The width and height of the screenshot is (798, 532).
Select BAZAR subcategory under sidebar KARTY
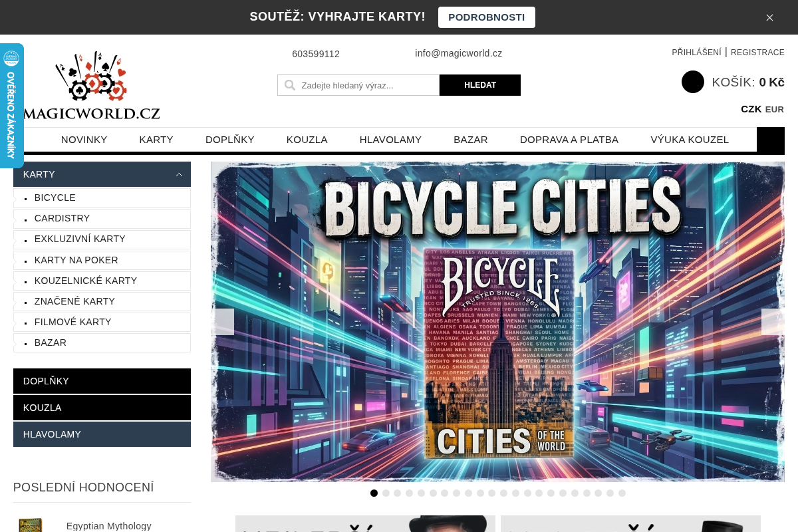click(102, 342)
